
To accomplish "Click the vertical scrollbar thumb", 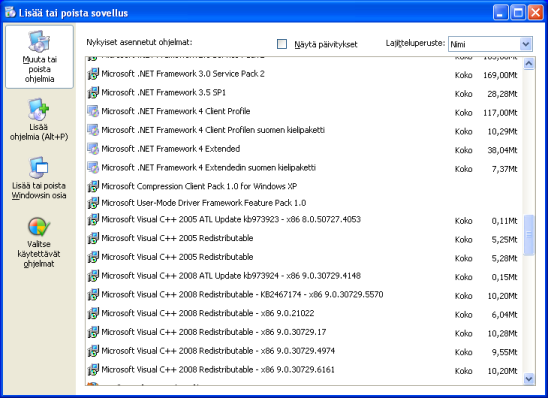I will coord(529,235).
